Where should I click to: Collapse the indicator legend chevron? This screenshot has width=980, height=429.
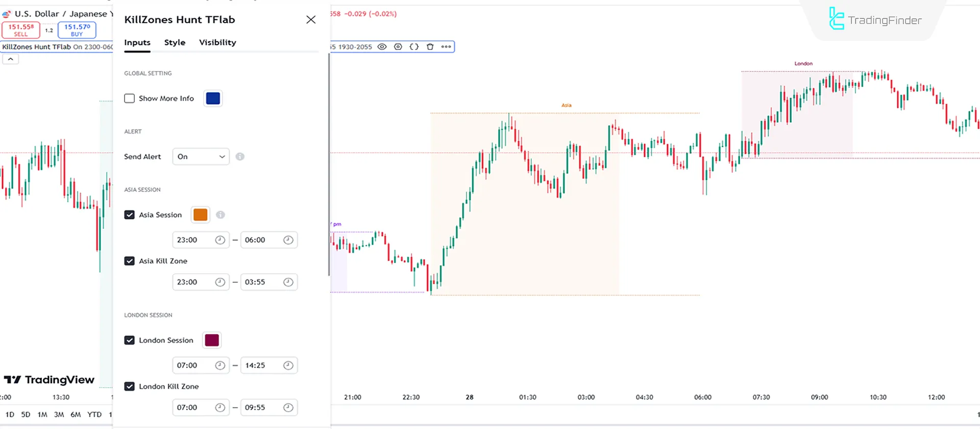click(10, 59)
